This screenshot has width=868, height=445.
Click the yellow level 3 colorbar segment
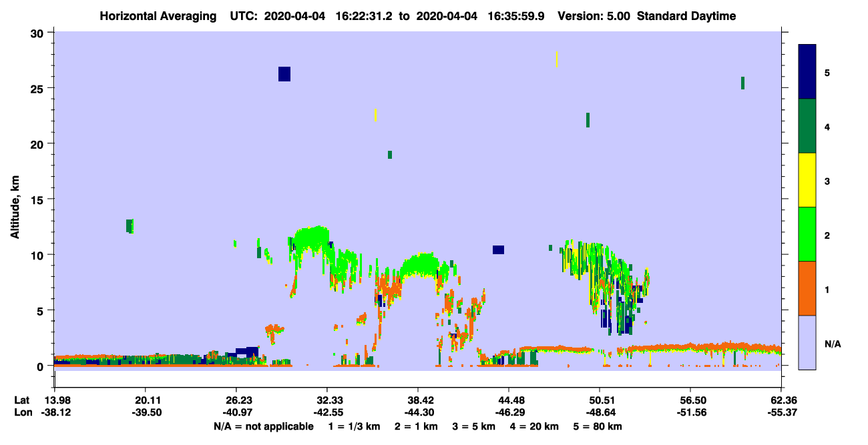(x=807, y=180)
